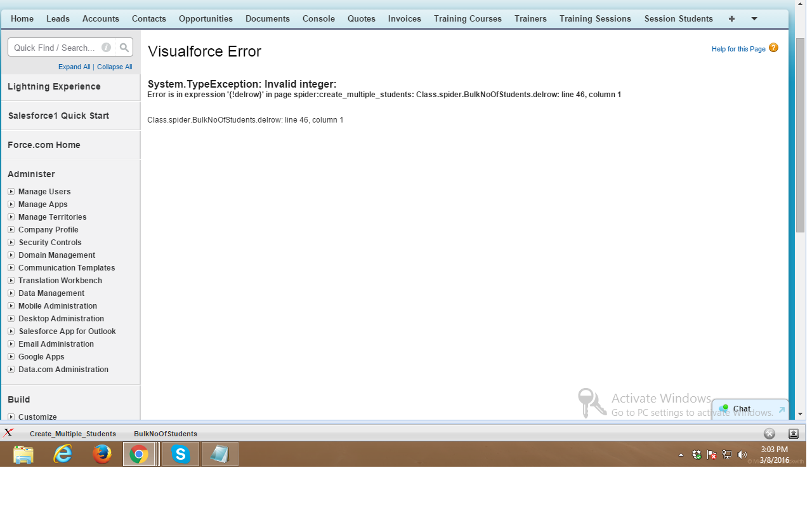
Task: Open Google Apps setup item
Action: tap(41, 356)
